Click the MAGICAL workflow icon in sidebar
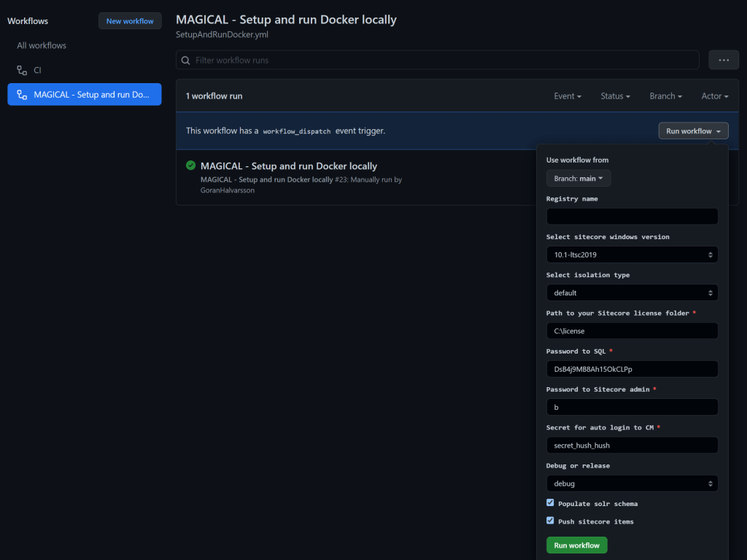This screenshot has height=560, width=747. click(x=22, y=95)
